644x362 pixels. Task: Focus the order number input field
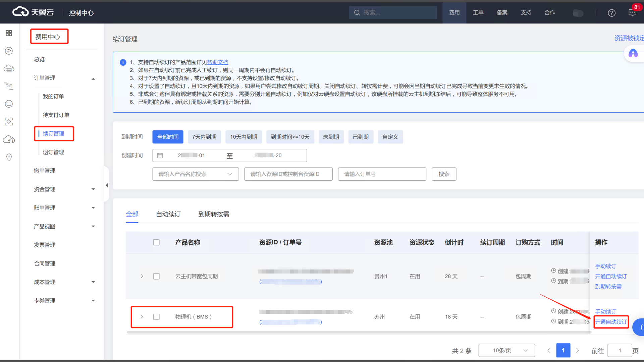pos(382,174)
